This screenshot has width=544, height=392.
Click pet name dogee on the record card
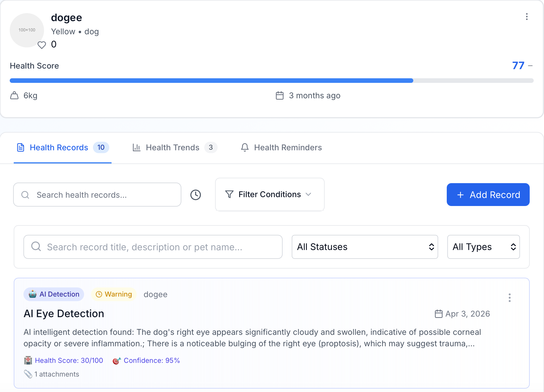[x=155, y=294]
